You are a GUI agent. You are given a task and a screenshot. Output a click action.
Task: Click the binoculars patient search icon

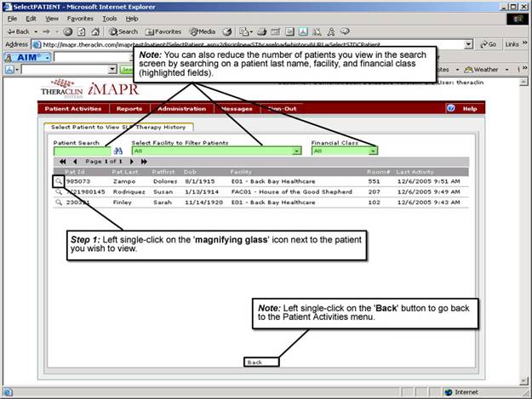pyautogui.click(x=118, y=151)
